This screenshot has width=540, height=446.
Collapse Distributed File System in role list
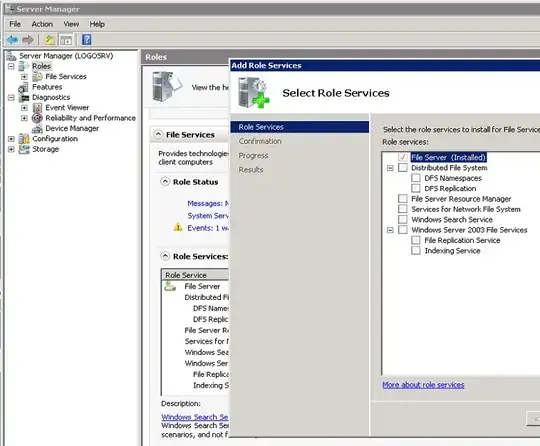point(390,168)
